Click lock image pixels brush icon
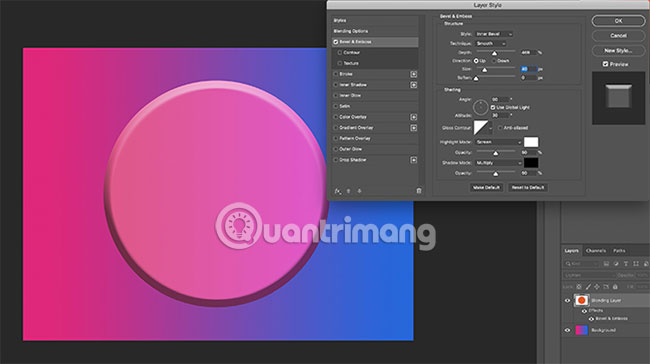 pyautogui.click(x=588, y=286)
